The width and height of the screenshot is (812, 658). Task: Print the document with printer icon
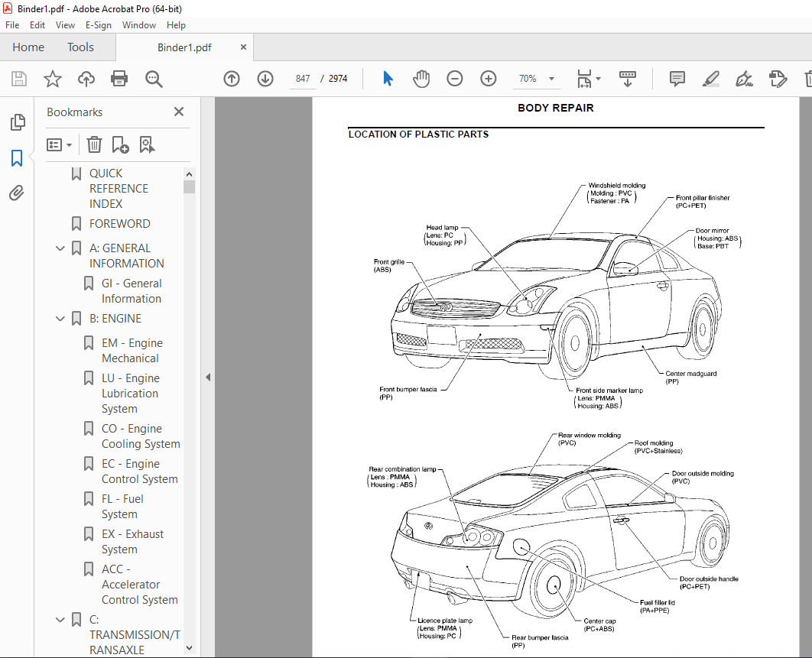[x=119, y=79]
